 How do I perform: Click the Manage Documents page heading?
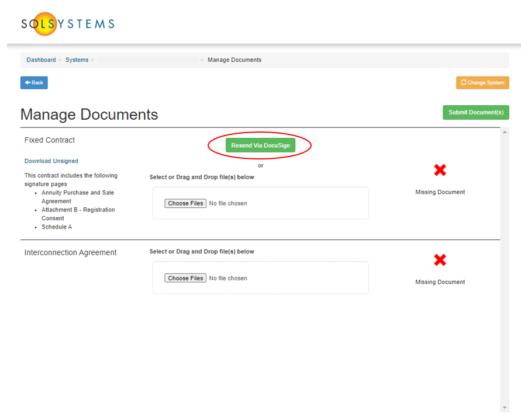(x=89, y=114)
